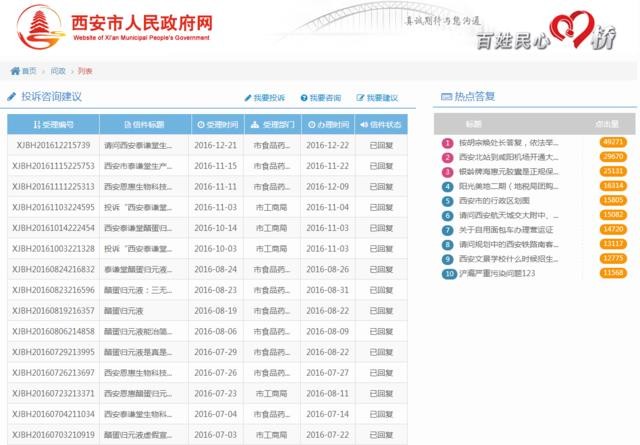640x445 pixels.
Task: Click the speaker icon in 信件状态 header
Action: click(362, 125)
